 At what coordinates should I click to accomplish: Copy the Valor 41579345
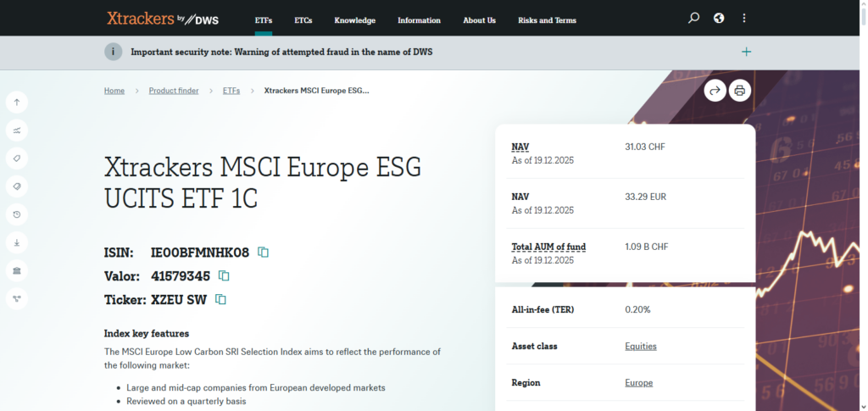(224, 275)
